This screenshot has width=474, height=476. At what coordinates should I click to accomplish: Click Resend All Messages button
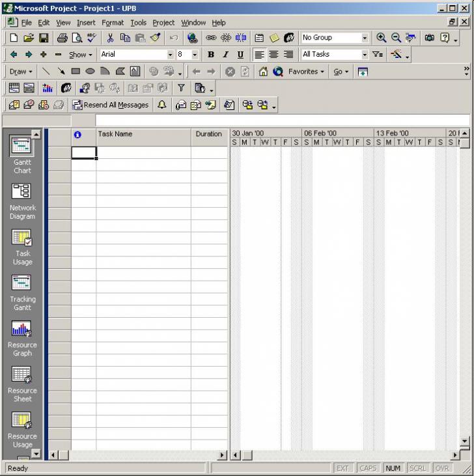coord(111,105)
